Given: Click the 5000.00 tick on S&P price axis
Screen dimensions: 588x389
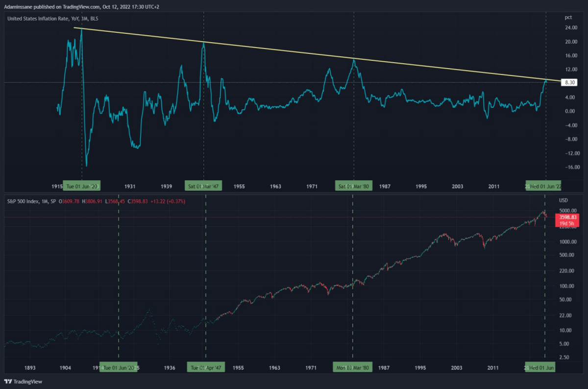Looking at the screenshot, I should click(x=567, y=210).
